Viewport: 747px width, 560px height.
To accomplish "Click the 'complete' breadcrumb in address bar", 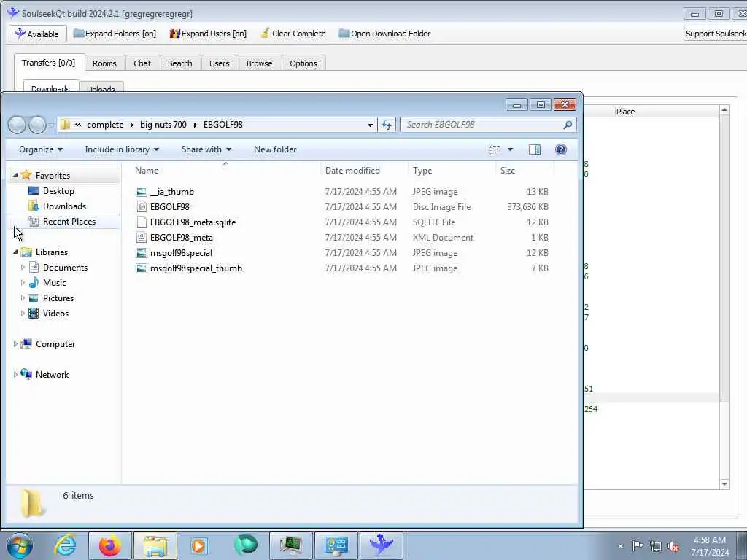I will coord(105,125).
